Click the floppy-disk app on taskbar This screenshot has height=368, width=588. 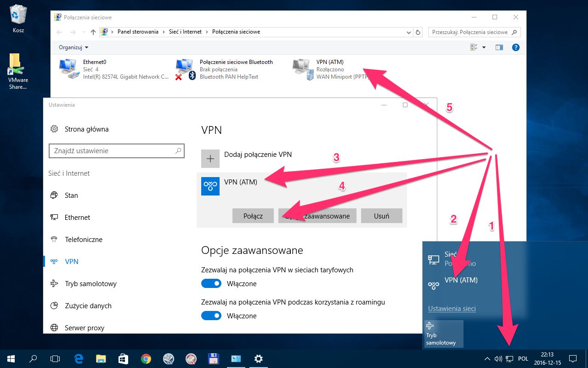point(213,359)
